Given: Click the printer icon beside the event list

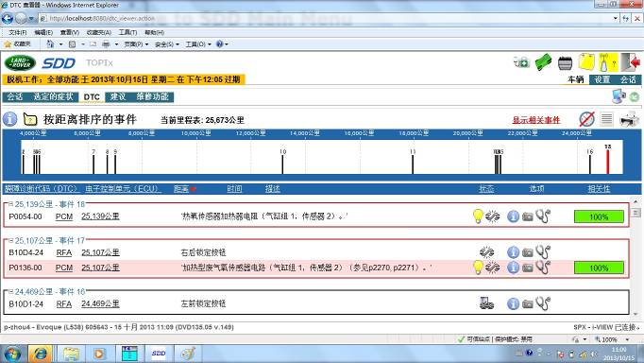Looking at the screenshot, I should (x=629, y=120).
